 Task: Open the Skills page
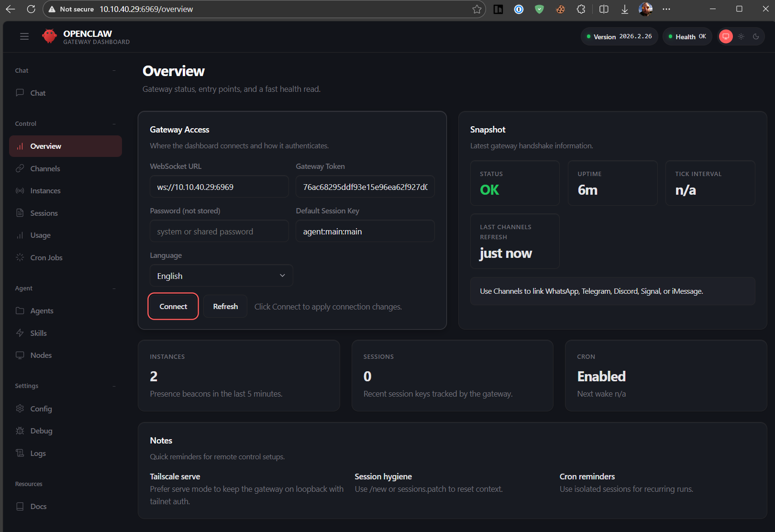(x=66, y=333)
